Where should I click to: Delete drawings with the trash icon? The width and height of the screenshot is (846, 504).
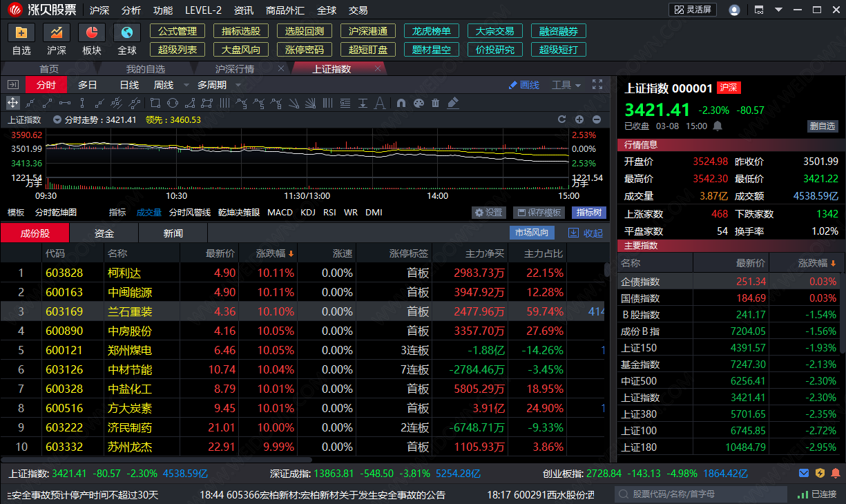click(x=435, y=103)
